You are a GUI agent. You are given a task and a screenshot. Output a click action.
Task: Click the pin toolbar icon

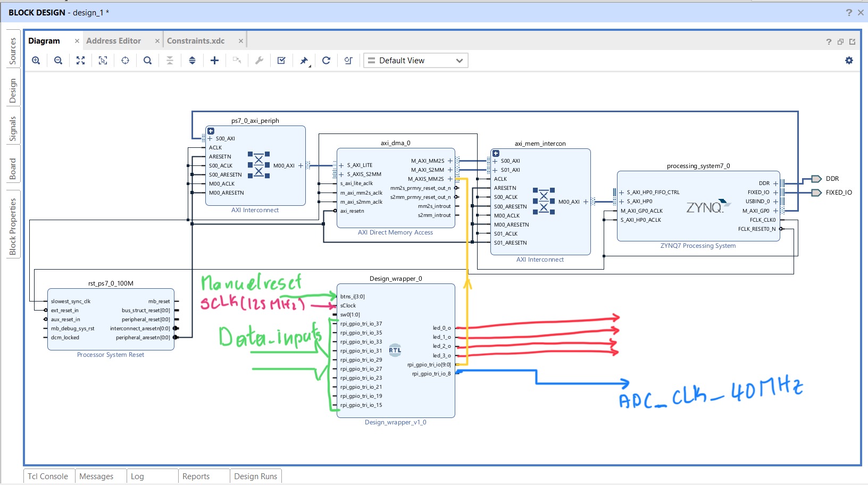pos(304,61)
